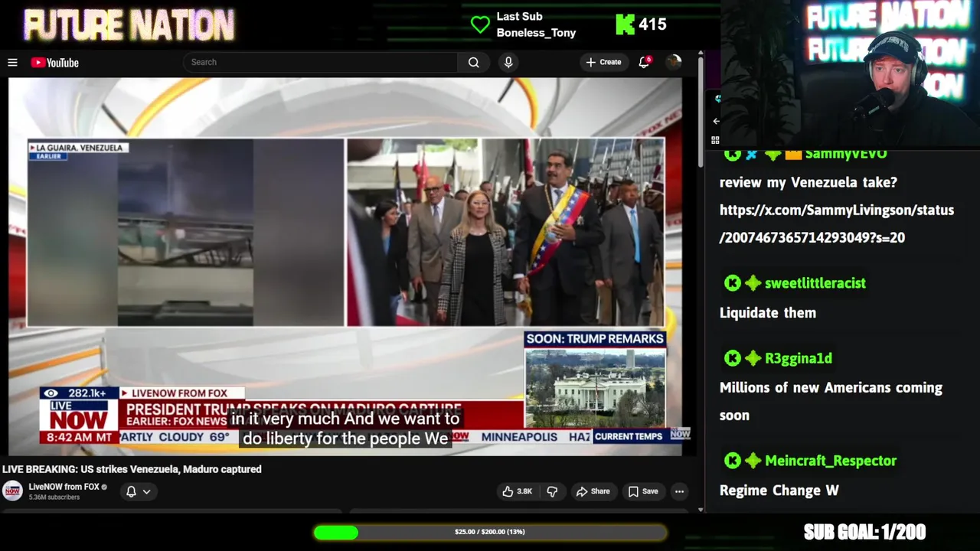Click the 'Liquidate them' chat message

[x=768, y=312]
